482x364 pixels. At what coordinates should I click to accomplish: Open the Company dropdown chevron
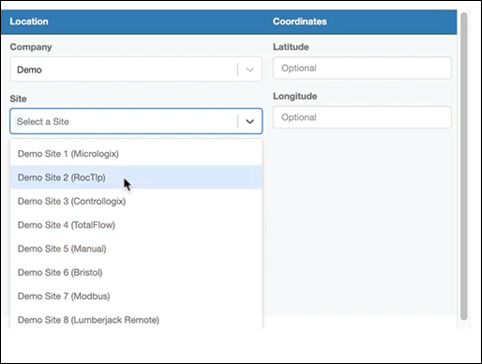point(250,70)
